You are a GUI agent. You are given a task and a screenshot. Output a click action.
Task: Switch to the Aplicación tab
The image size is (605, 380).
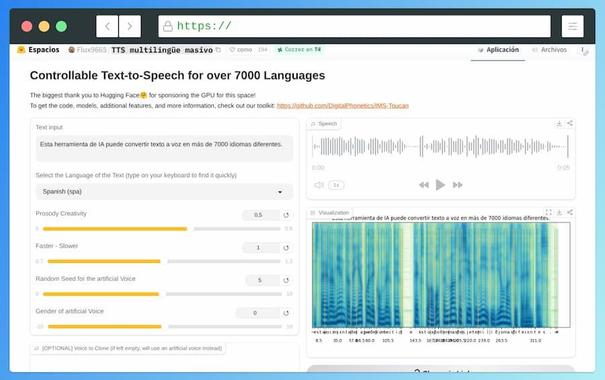pyautogui.click(x=498, y=50)
